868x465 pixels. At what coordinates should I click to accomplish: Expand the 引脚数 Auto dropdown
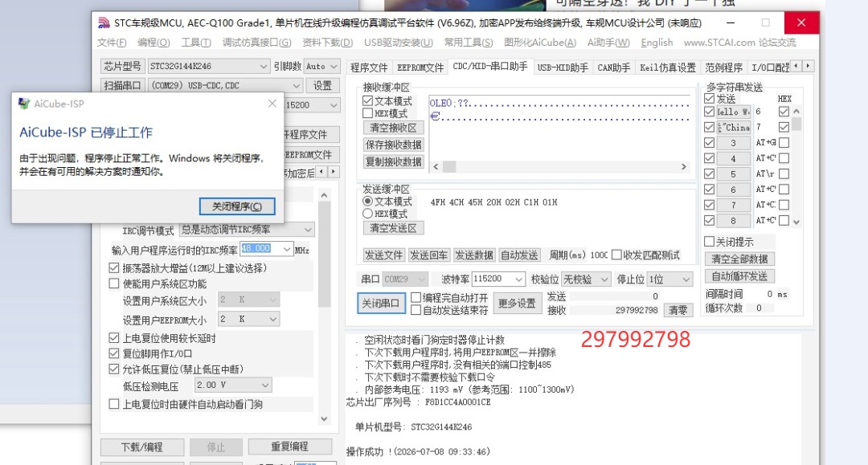(x=334, y=67)
